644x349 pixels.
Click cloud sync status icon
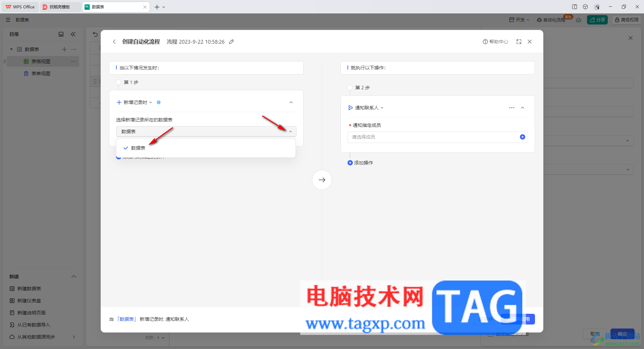point(579,20)
